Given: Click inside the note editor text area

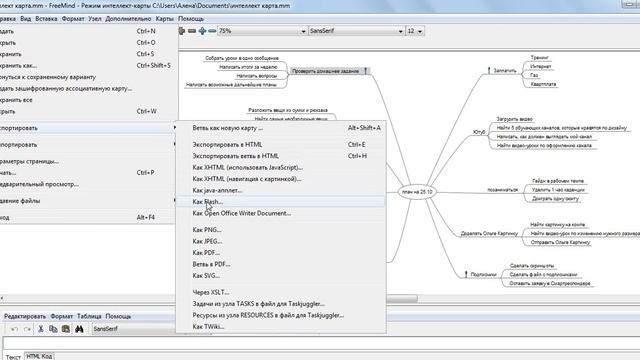Looking at the screenshot, I should click(321, 343).
